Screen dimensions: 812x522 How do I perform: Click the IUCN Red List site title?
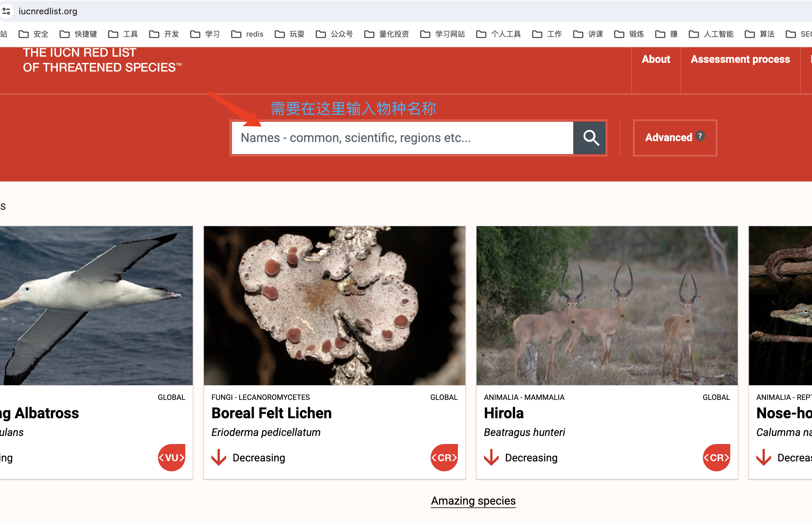[x=102, y=59]
